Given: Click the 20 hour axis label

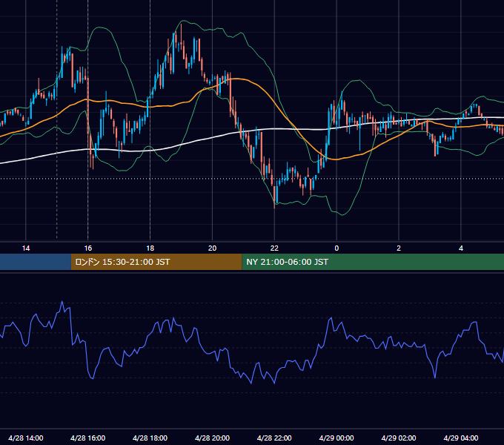Looking at the screenshot, I should [212, 248].
